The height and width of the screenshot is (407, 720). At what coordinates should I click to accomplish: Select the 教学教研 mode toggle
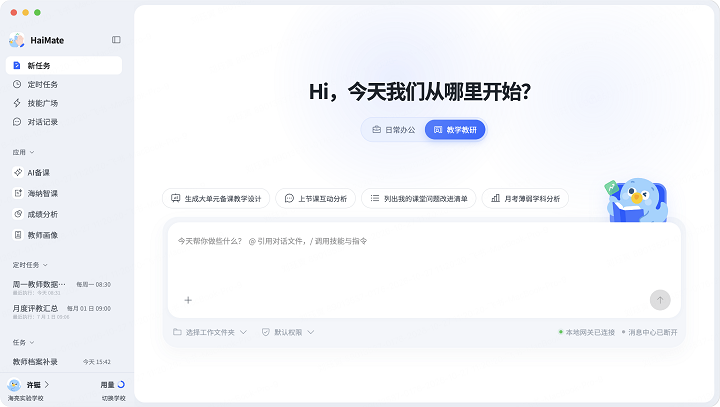(455, 130)
